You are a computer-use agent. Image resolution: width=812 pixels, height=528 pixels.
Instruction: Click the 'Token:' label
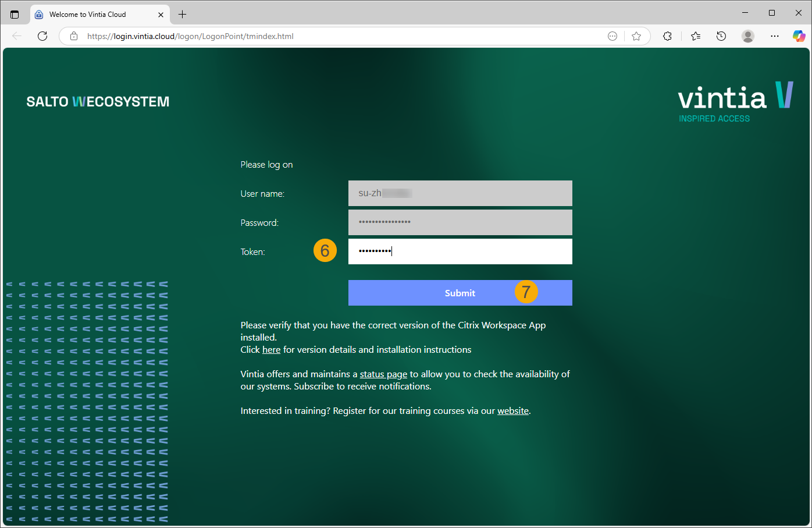pos(252,252)
